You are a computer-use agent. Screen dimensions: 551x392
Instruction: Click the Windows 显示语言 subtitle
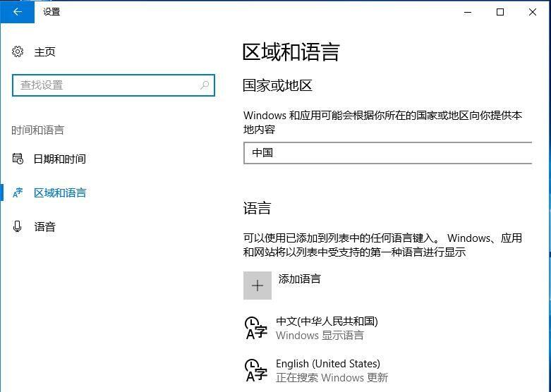point(320,336)
